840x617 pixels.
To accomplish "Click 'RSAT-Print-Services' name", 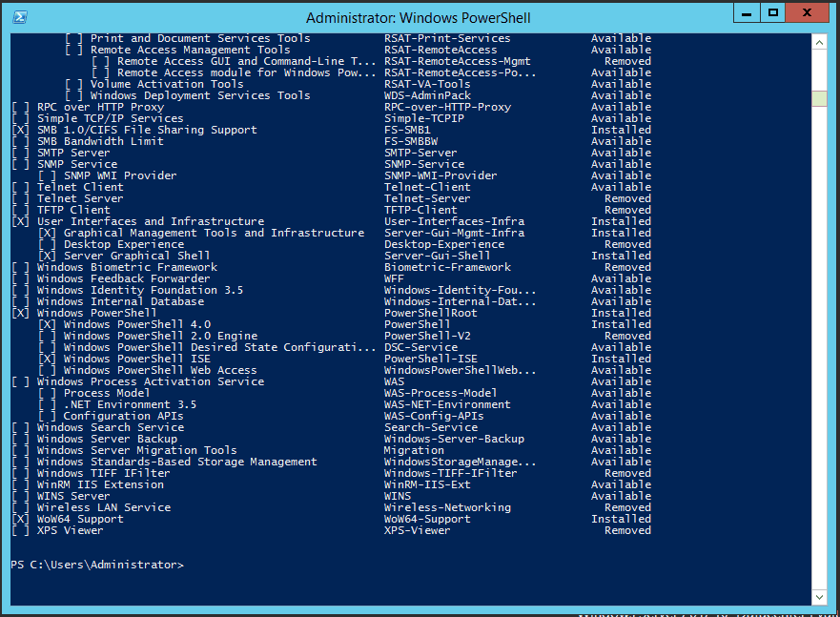I will (x=447, y=38).
